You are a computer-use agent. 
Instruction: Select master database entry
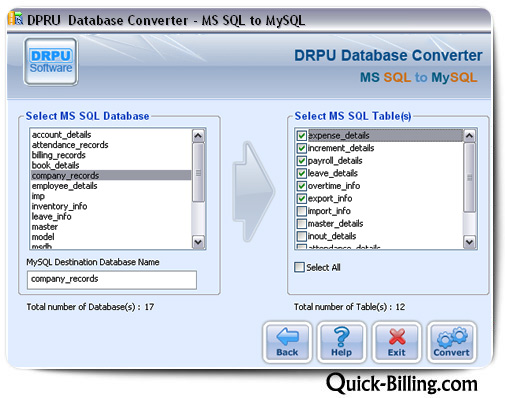pos(111,227)
